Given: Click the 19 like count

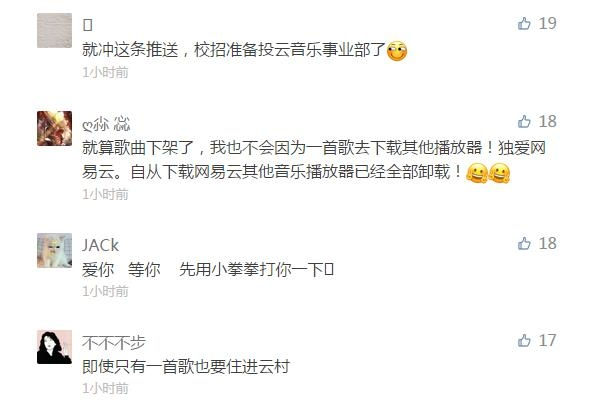Looking at the screenshot, I should 547,23.
